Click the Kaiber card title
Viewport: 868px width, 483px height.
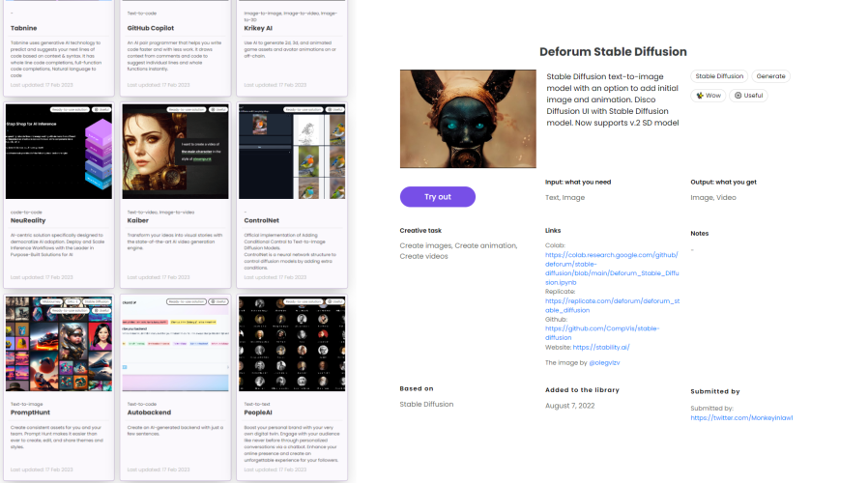[x=138, y=221]
